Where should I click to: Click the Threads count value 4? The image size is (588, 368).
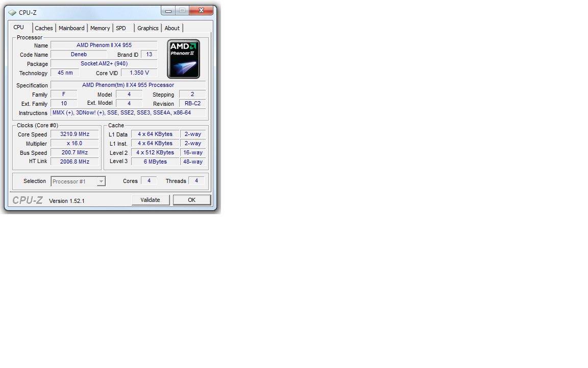[196, 180]
